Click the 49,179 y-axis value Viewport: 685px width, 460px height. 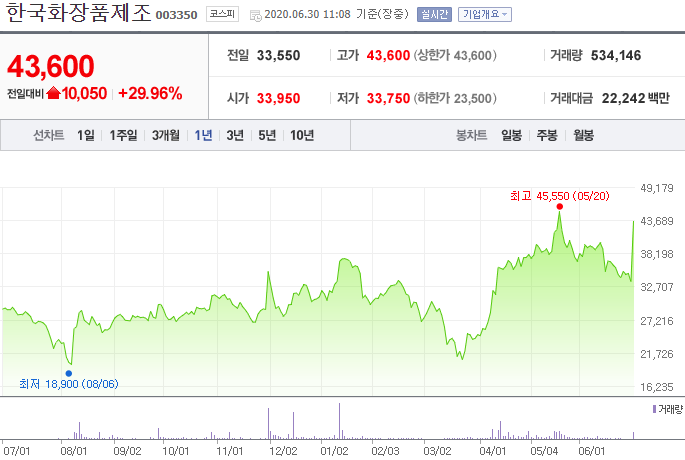click(x=657, y=188)
